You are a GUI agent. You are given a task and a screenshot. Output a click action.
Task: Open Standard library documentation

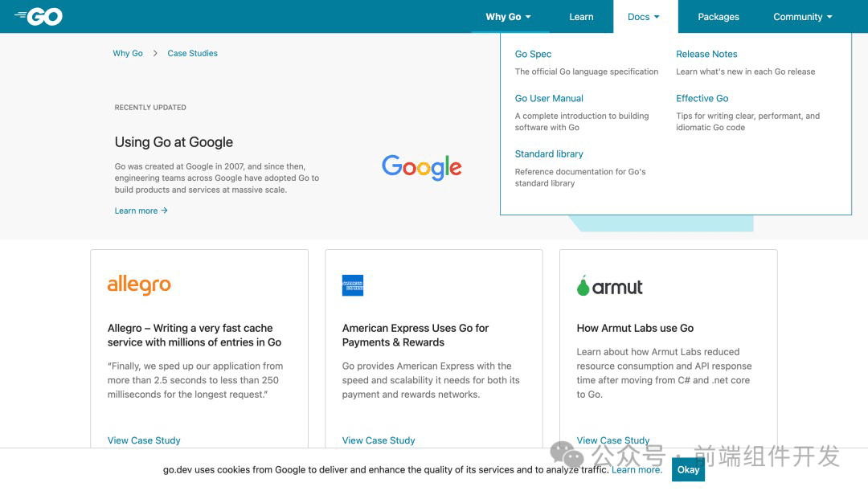[549, 153]
